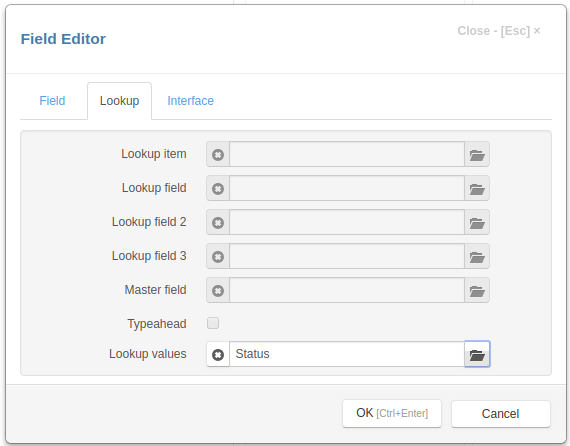570x446 pixels.
Task: Browse for Lookup field 3
Action: [477, 256]
